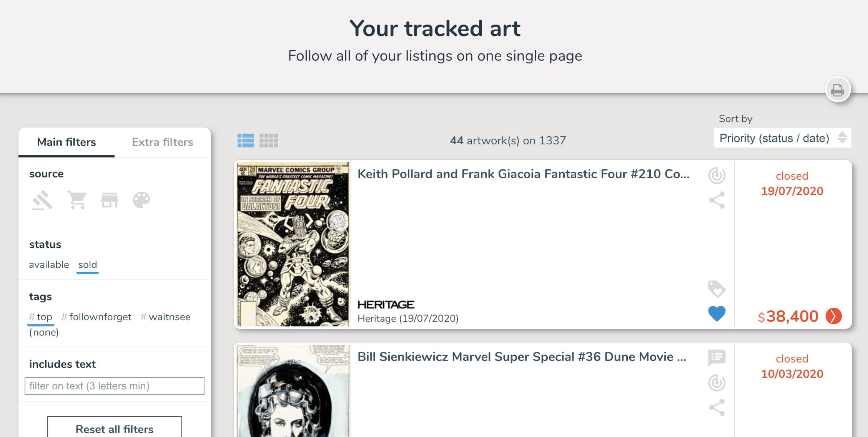This screenshot has width=868, height=437.
Task: Select the 'available' status filter toggle
Action: click(49, 264)
